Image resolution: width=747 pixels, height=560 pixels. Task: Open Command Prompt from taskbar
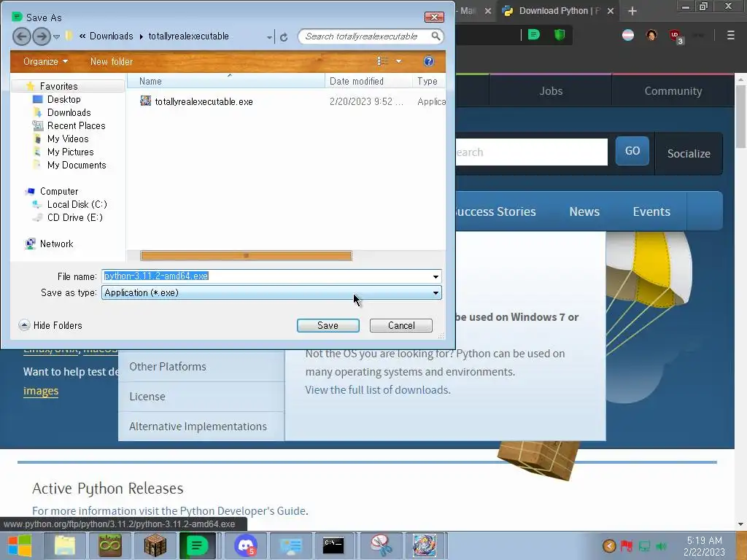333,545
